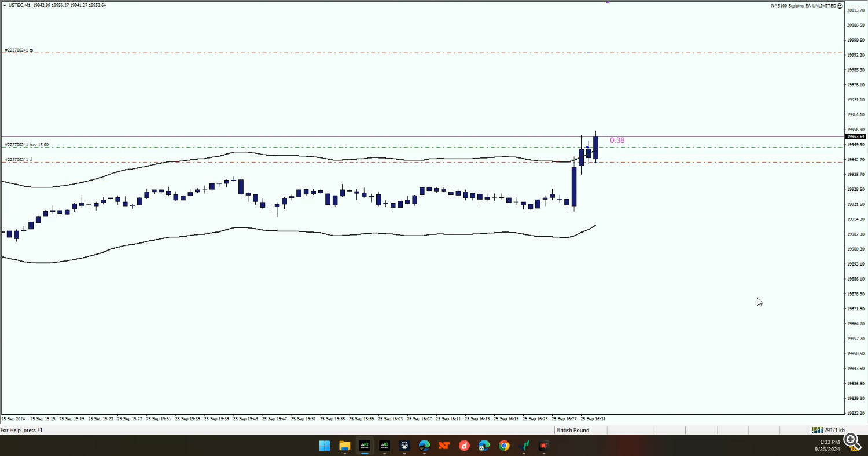This screenshot has width=868, height=456.
Task: Click the latest candle on the chart
Action: coord(595,147)
